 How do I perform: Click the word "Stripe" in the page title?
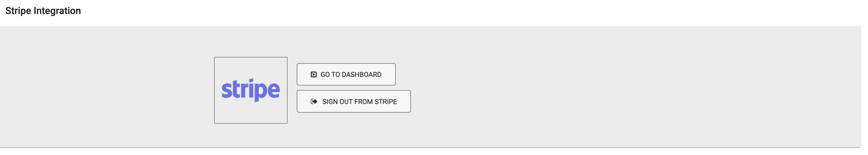click(x=18, y=11)
